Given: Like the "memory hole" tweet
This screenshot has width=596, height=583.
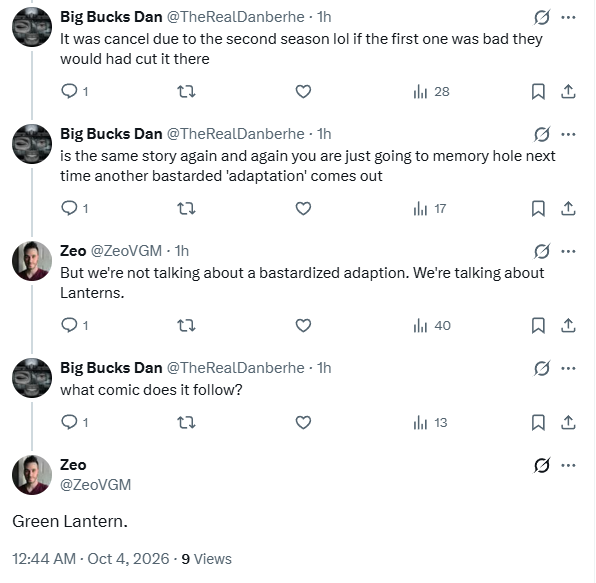Looking at the screenshot, I should point(303,209).
